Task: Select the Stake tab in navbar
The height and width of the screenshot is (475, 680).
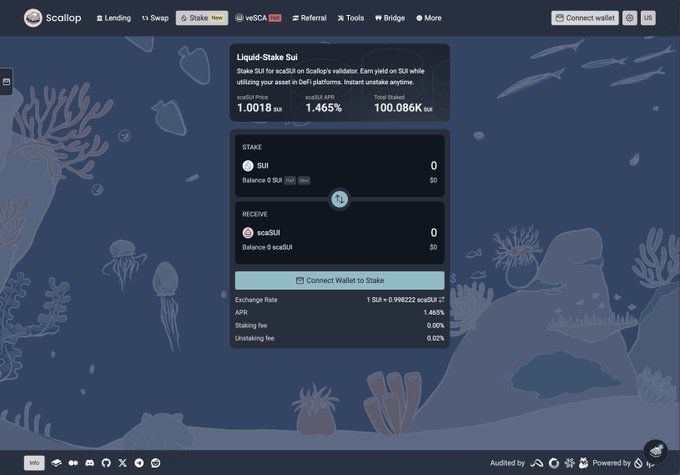Action: click(202, 18)
